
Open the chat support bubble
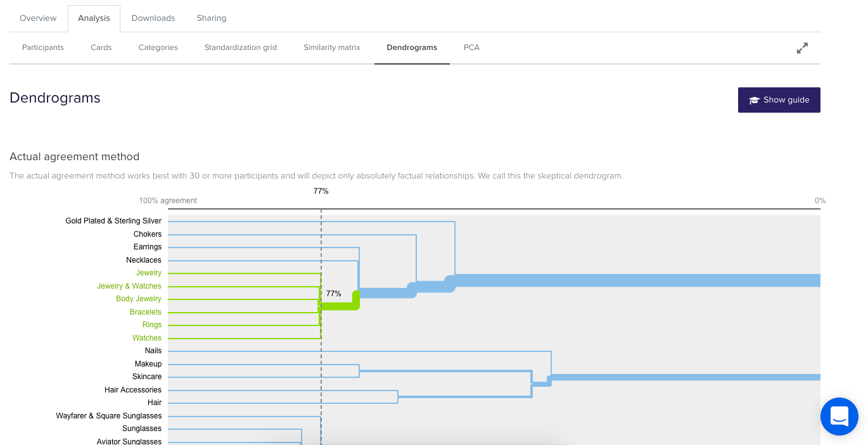pos(839,417)
